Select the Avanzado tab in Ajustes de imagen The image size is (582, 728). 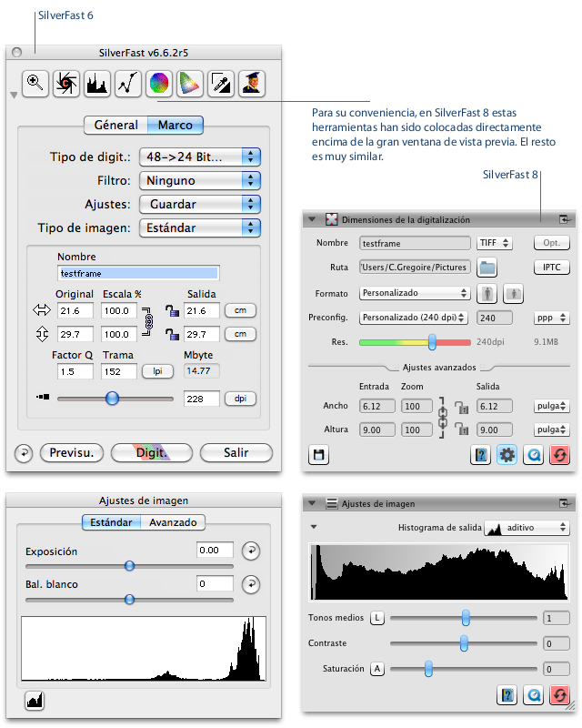pyautogui.click(x=173, y=522)
